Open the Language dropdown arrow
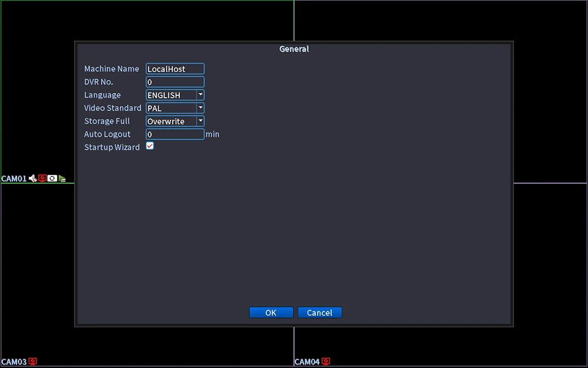Viewport: 588px width, 368px height. coord(201,95)
